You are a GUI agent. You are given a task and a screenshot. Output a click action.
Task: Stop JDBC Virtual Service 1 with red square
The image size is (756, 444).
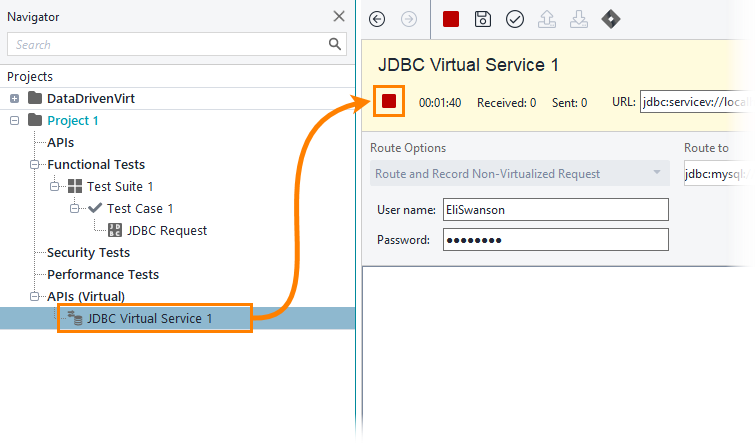(389, 101)
